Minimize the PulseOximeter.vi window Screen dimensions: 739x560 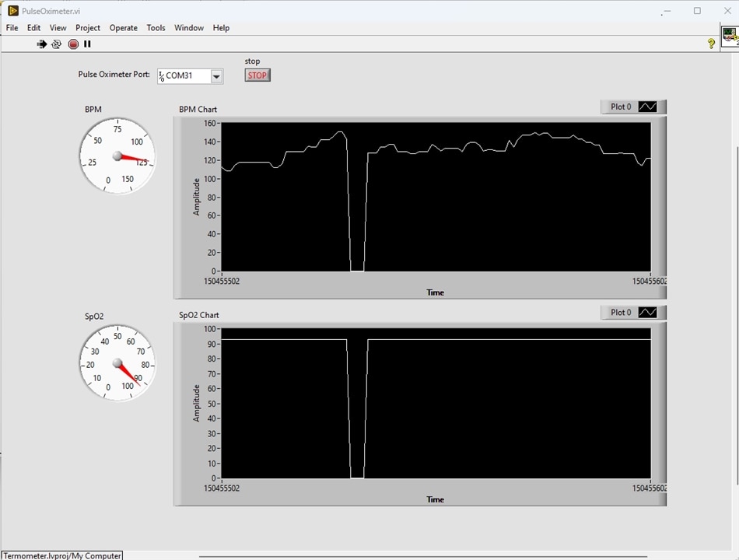tap(667, 10)
